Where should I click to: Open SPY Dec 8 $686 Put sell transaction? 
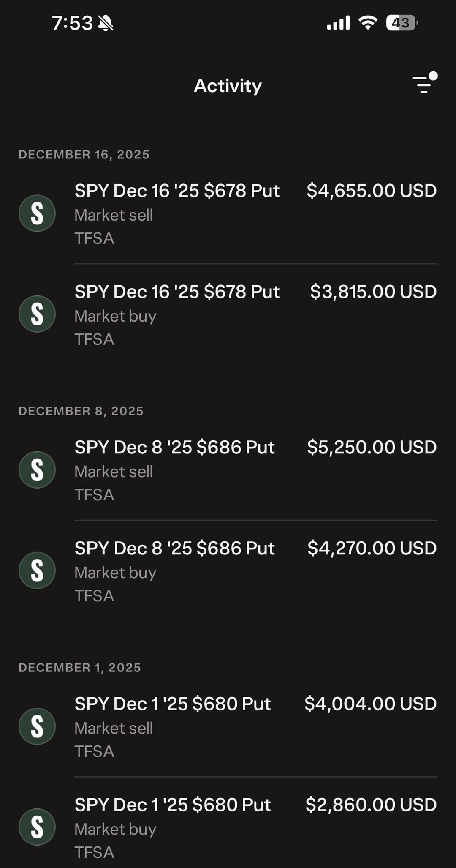click(x=174, y=448)
